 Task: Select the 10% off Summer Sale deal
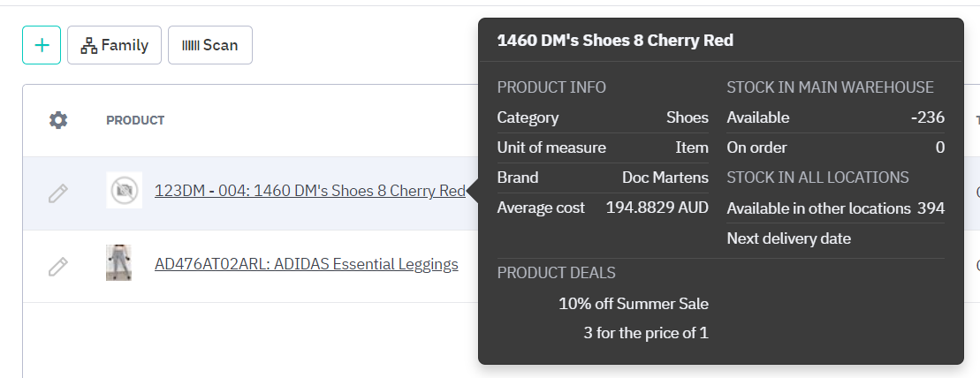(x=633, y=304)
